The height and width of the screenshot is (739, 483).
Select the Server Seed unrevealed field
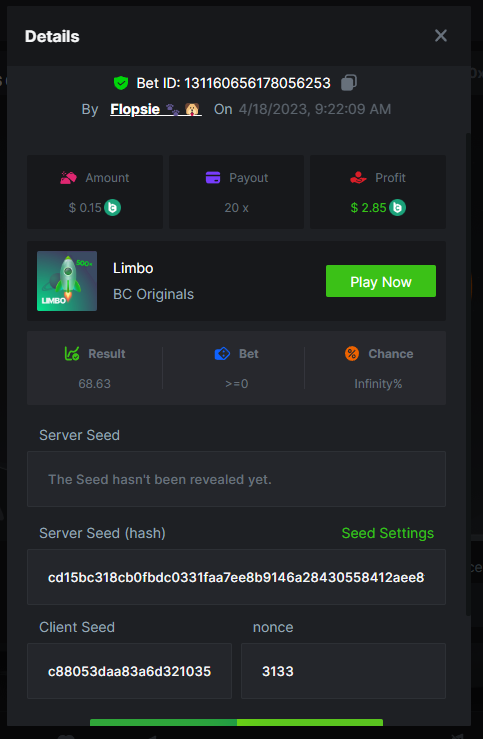(x=237, y=479)
